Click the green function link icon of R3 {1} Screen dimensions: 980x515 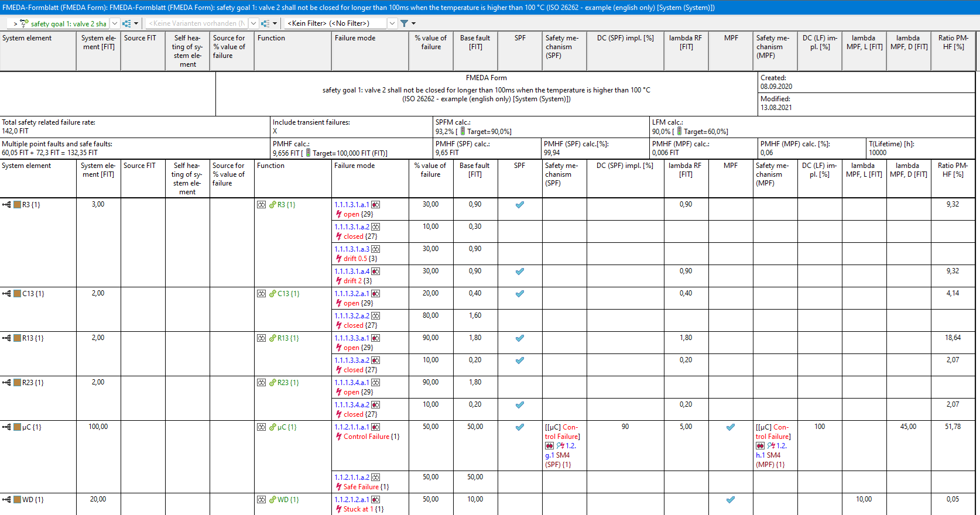[x=272, y=205]
